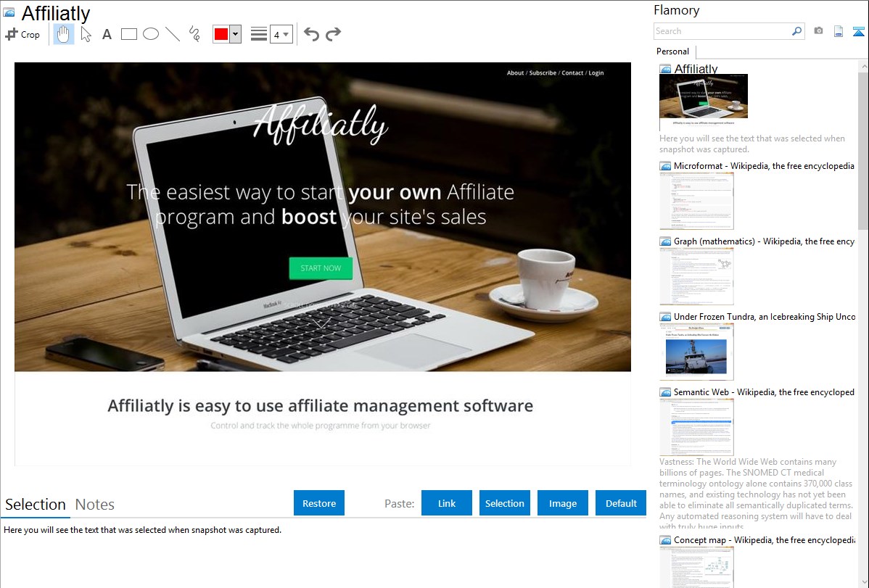
Task: Redo the last edit
Action: pos(333,34)
